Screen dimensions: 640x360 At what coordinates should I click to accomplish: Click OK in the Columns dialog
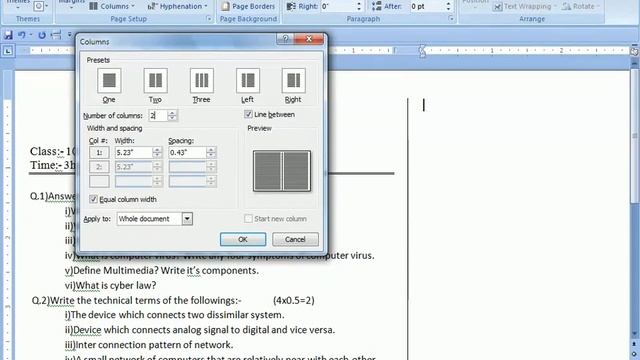[x=243, y=239]
